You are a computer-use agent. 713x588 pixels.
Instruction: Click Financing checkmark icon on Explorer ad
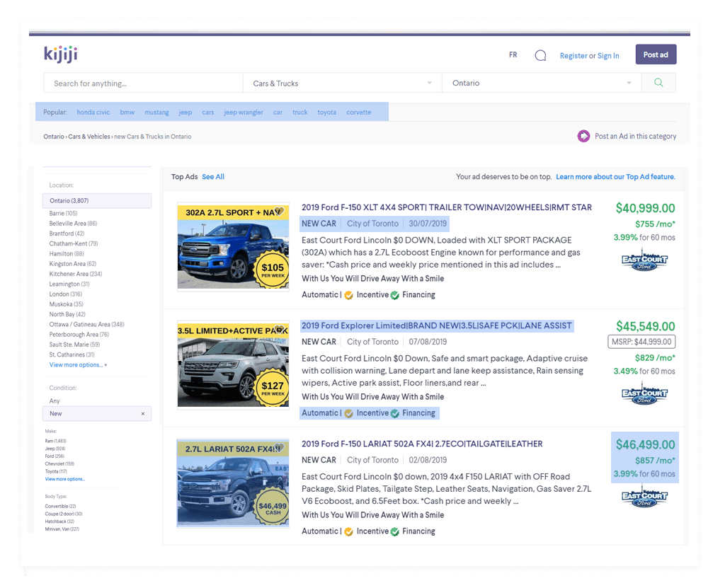tap(394, 413)
